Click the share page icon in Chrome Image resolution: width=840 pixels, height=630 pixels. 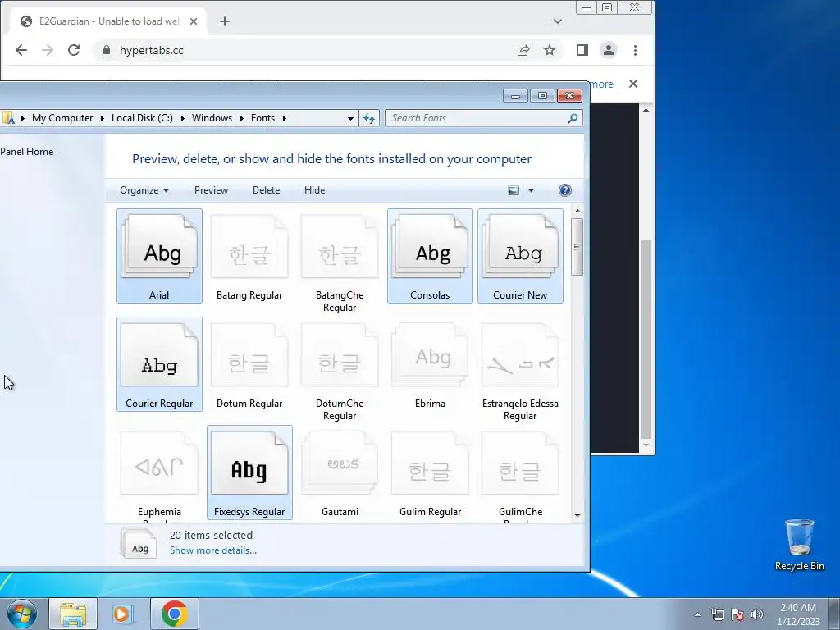click(523, 50)
